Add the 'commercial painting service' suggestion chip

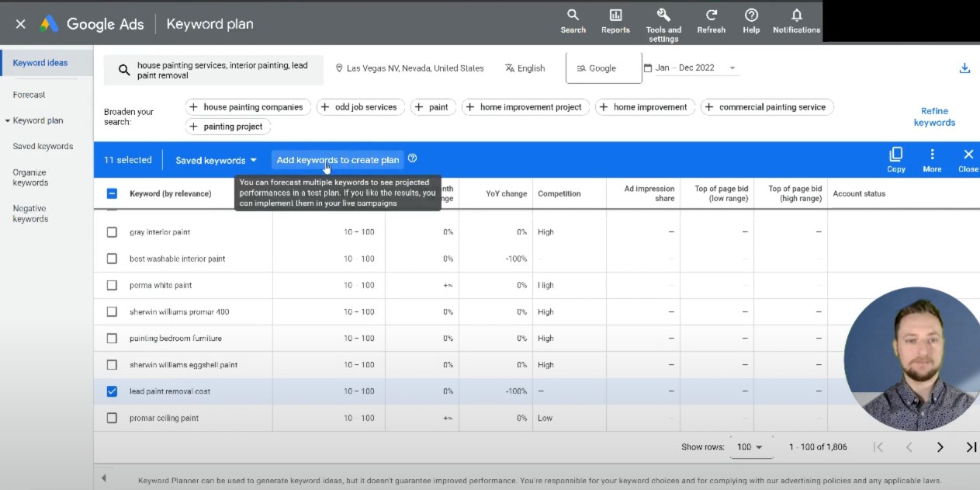(x=767, y=107)
